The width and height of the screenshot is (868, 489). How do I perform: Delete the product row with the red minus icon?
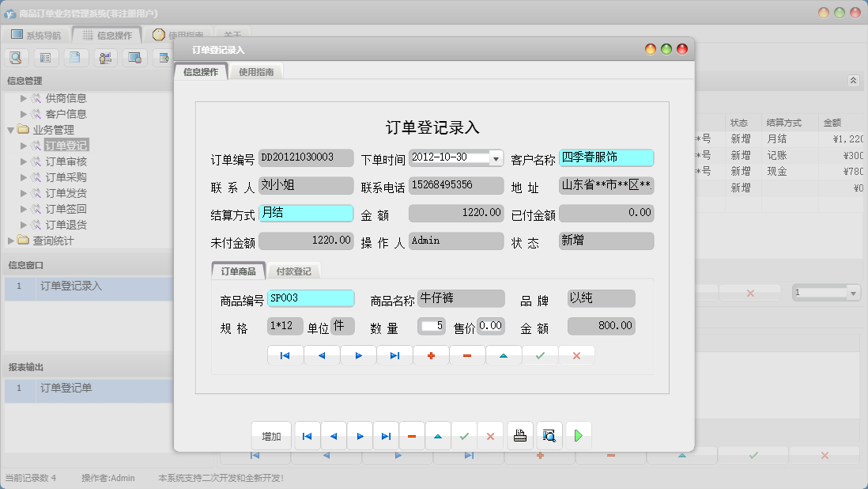click(466, 355)
